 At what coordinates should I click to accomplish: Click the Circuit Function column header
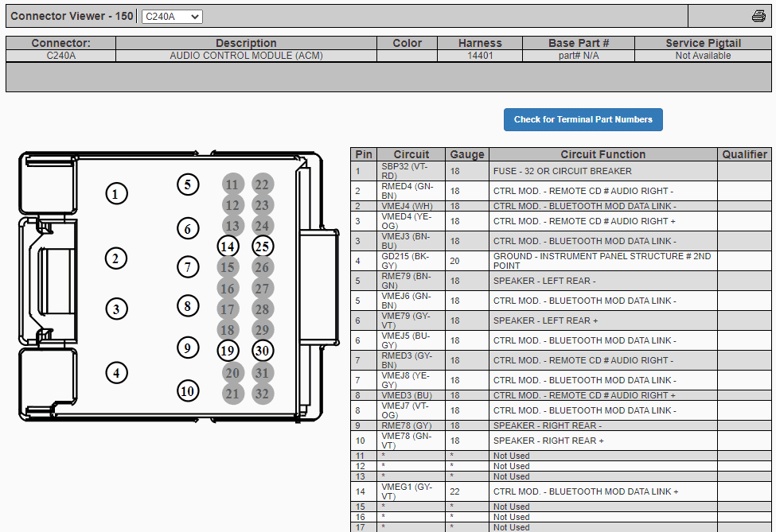(602, 154)
